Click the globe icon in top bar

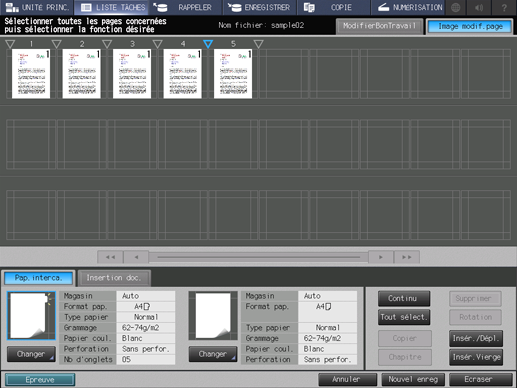point(455,7)
